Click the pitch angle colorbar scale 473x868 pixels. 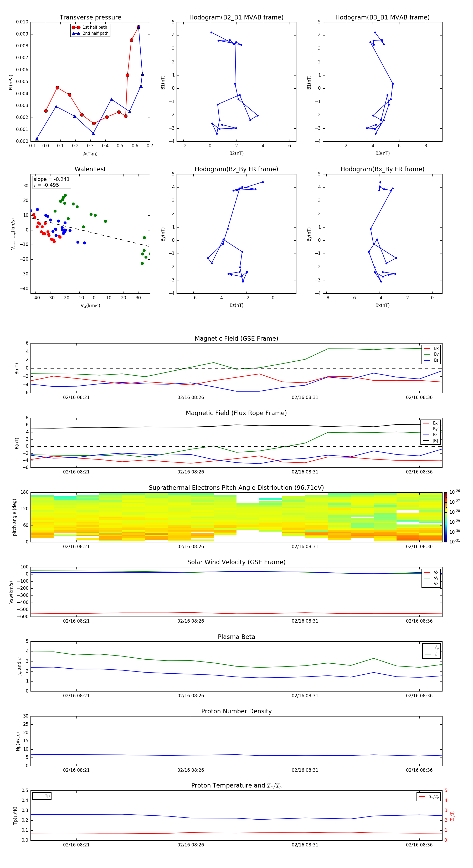click(446, 517)
